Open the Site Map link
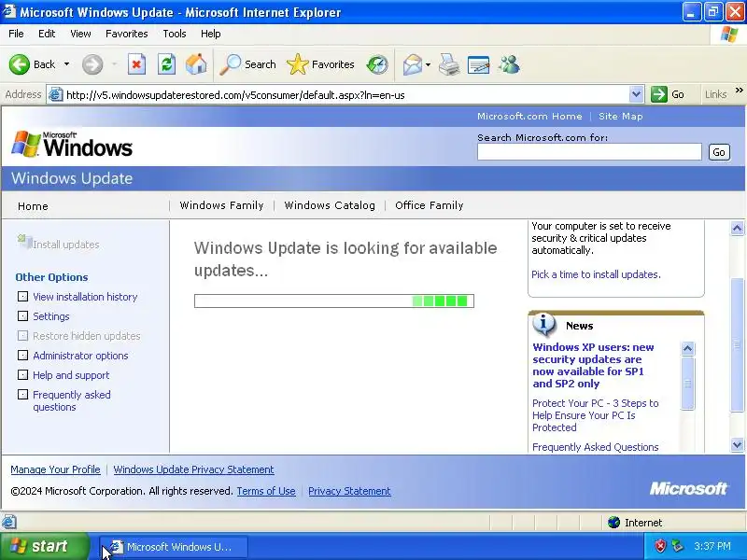Image resolution: width=747 pixels, height=560 pixels. (621, 116)
